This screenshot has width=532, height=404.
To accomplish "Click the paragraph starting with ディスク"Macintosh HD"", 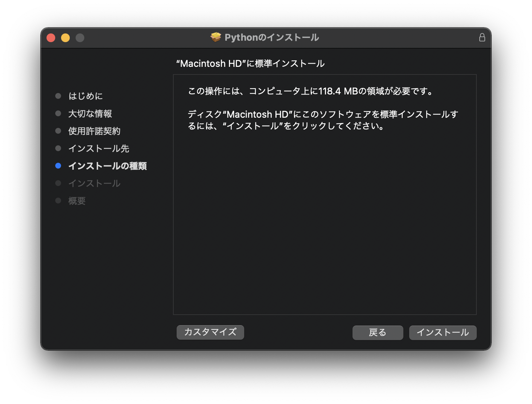I will click(x=323, y=120).
